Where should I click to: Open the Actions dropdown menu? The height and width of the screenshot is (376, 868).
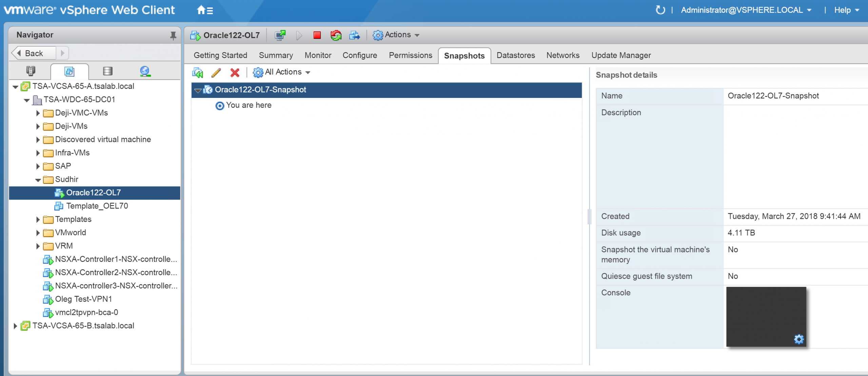click(x=396, y=35)
